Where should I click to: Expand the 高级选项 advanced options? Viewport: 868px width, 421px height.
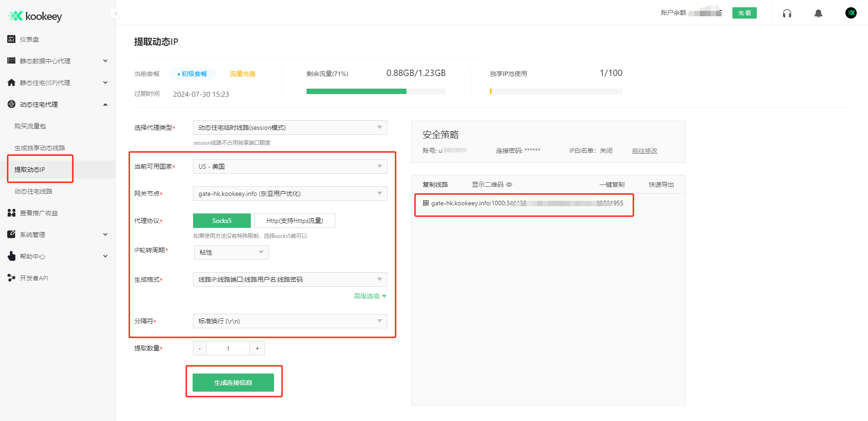[x=369, y=296]
